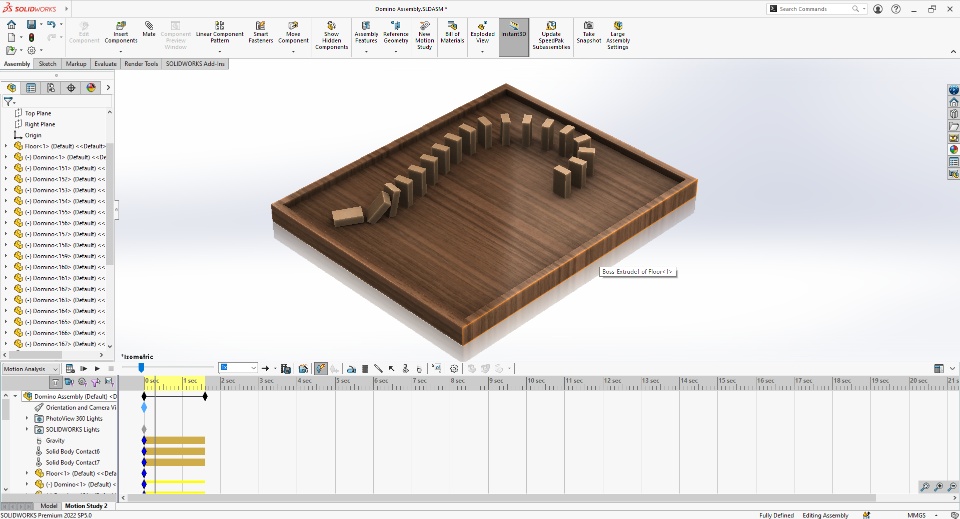This screenshot has height=519, width=960.
Task: Rebuild the model using the traffic light icon
Action: pos(31,37)
